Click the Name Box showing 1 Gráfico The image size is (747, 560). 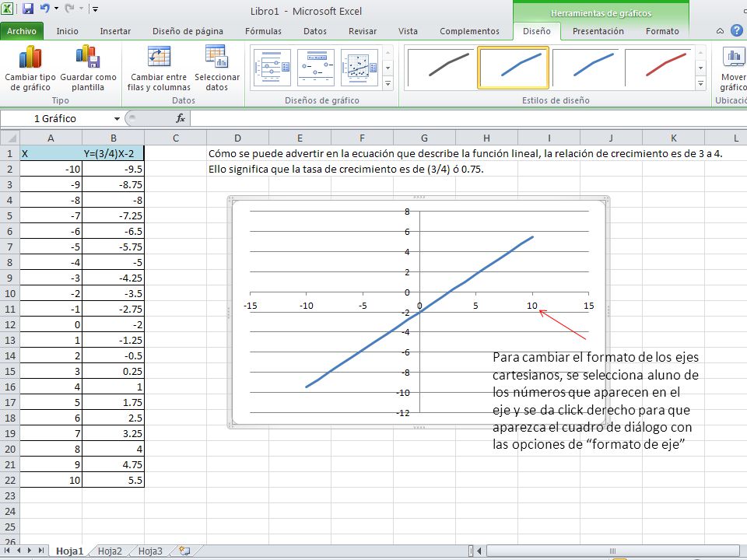click(x=54, y=118)
